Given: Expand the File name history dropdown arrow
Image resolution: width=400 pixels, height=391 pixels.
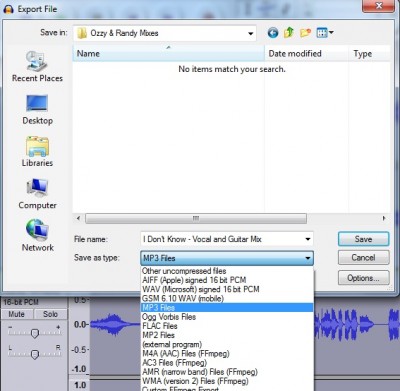Looking at the screenshot, I should point(308,239).
